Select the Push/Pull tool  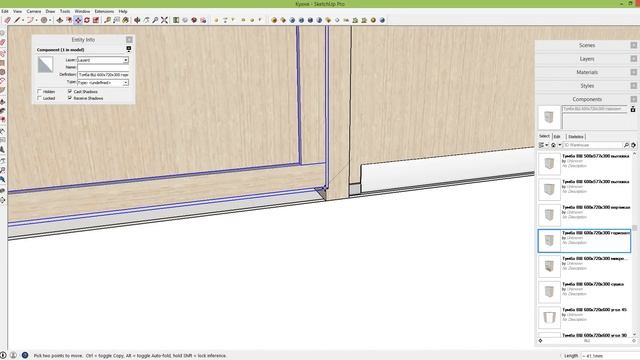60,20
